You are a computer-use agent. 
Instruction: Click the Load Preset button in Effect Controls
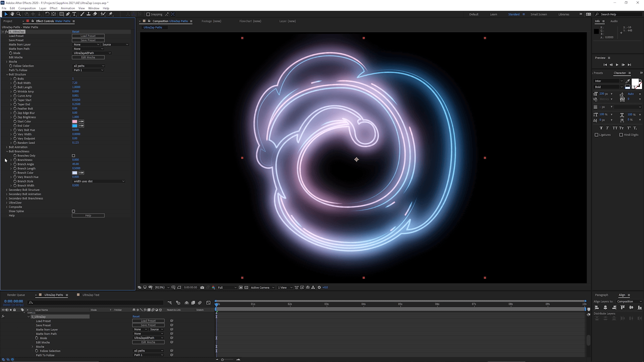click(88, 36)
